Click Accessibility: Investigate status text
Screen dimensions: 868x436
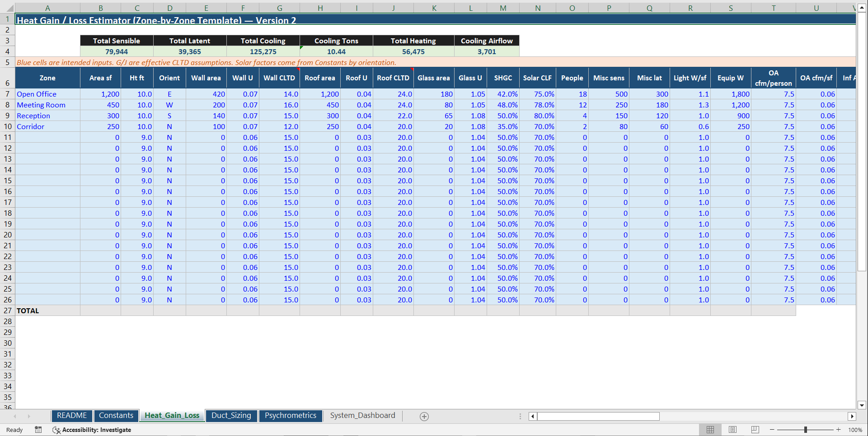97,430
